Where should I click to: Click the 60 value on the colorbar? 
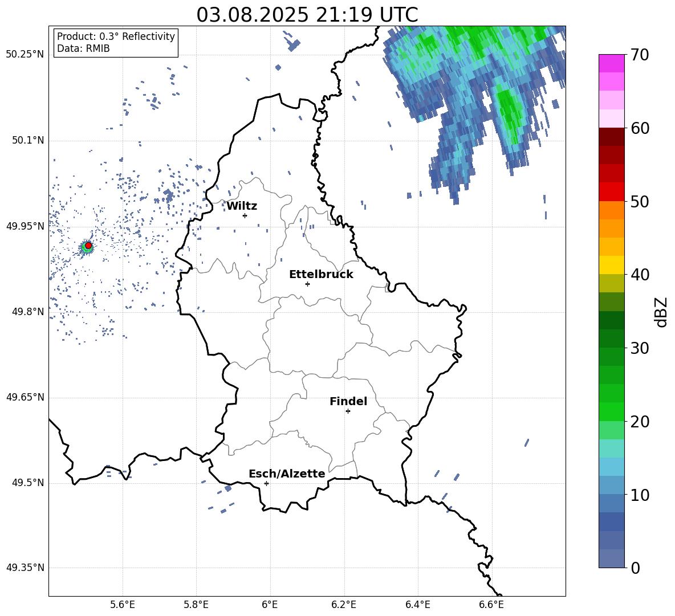pos(640,128)
